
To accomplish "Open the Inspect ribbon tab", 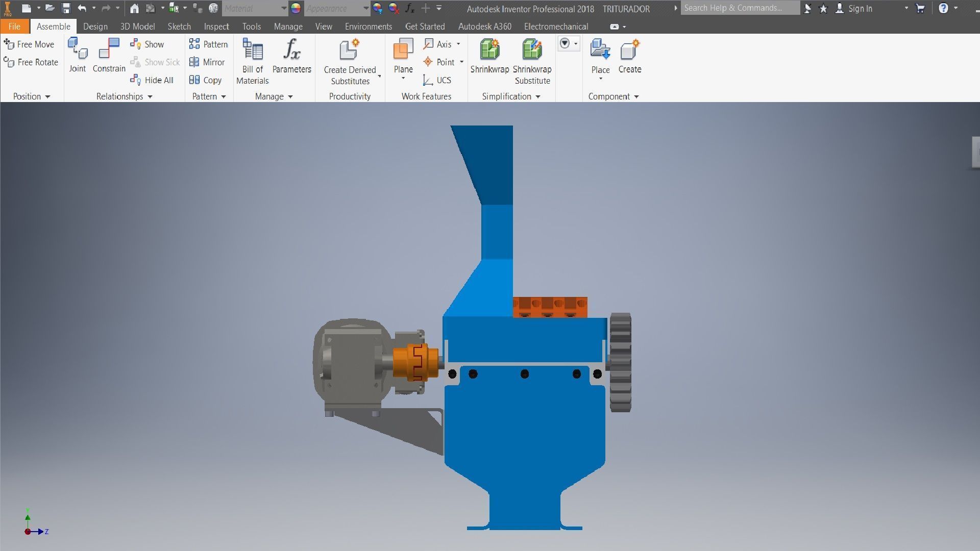I will [x=216, y=27].
